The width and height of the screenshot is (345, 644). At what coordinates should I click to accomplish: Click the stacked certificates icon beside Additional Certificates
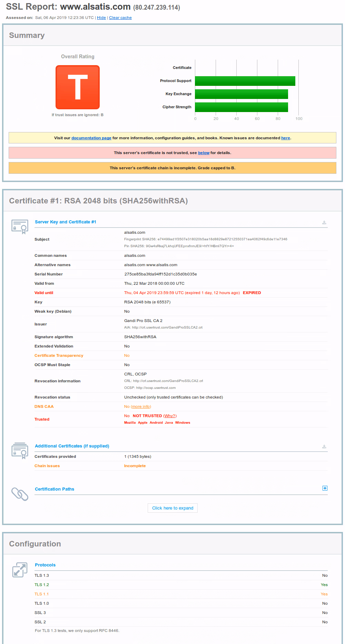click(20, 451)
